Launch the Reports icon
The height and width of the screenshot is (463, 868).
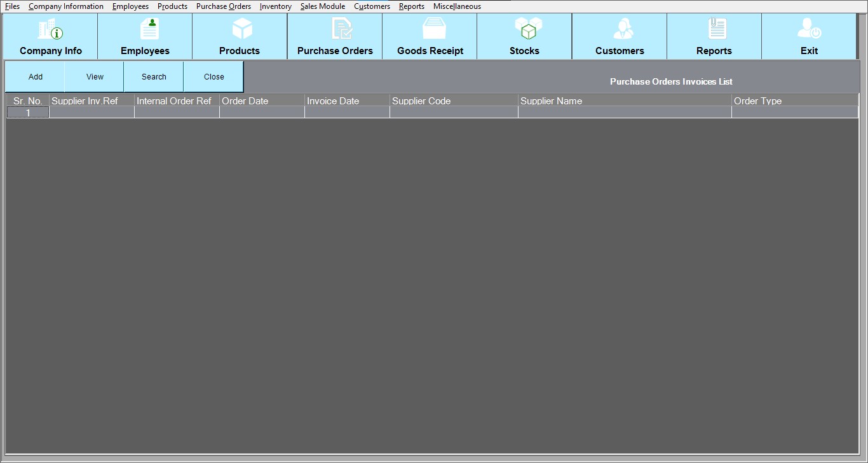[717, 29]
